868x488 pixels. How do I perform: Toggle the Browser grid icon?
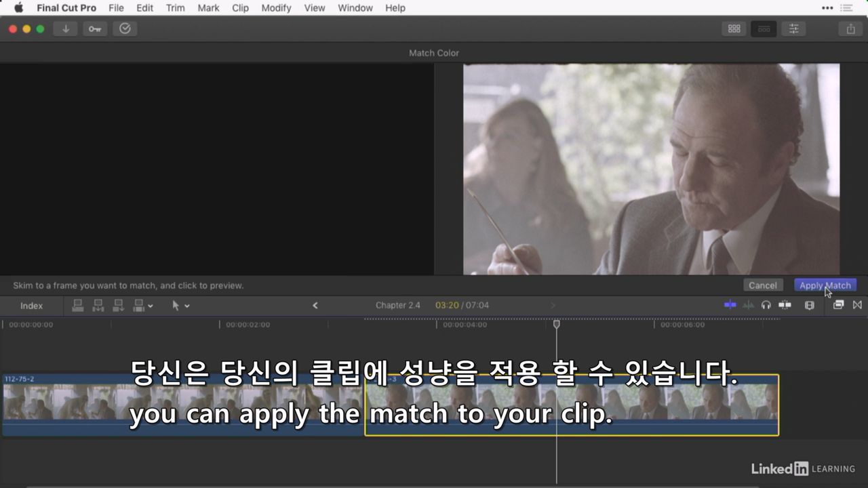[x=734, y=28]
